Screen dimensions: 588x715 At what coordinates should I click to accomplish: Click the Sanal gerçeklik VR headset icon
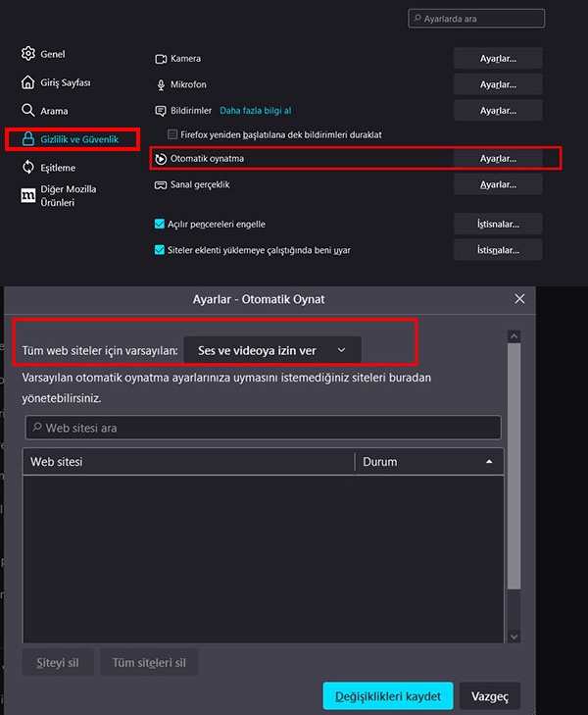161,184
